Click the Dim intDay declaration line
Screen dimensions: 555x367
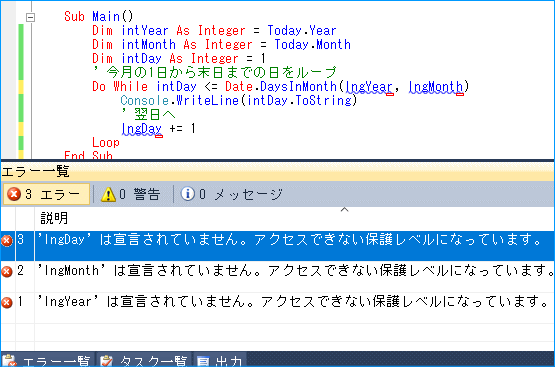(x=179, y=58)
